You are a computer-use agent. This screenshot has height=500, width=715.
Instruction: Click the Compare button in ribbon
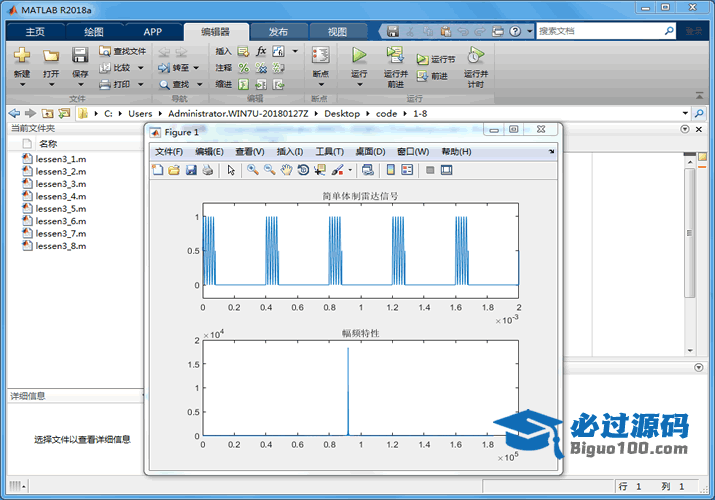tap(116, 67)
